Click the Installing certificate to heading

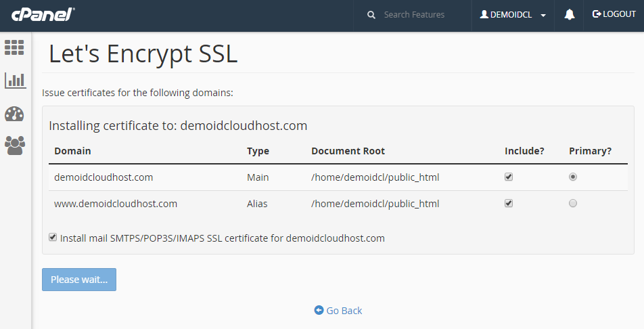pyautogui.click(x=178, y=125)
